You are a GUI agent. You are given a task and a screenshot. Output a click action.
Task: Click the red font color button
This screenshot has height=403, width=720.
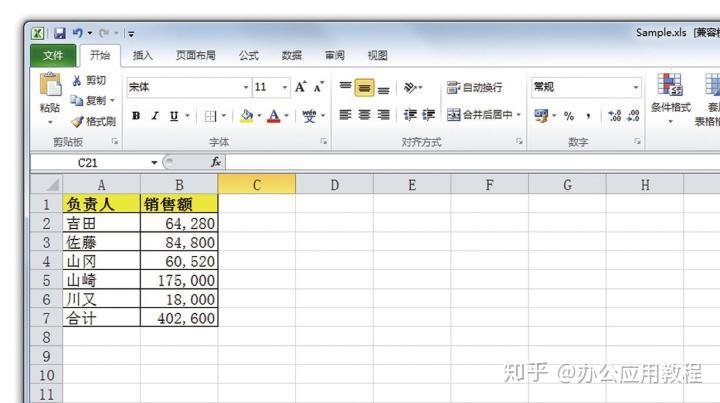click(274, 116)
